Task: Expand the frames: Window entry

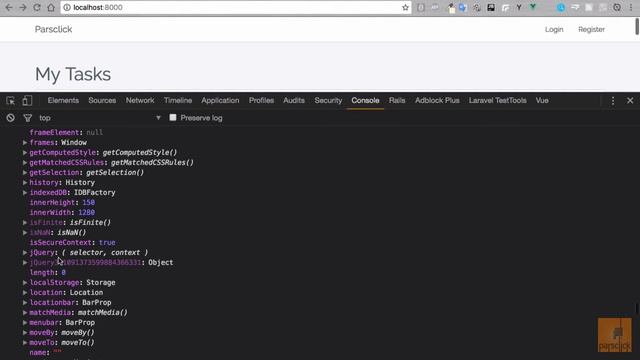Action: pos(25,142)
